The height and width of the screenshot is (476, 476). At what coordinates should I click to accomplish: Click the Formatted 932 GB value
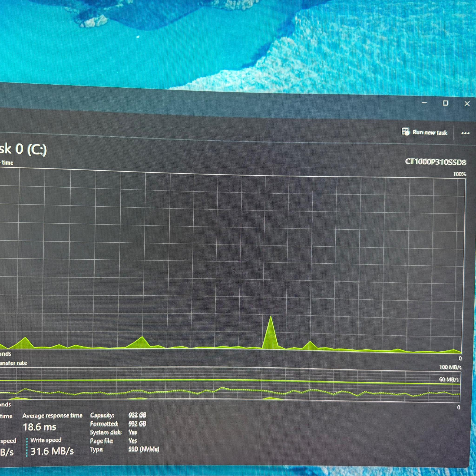(x=138, y=424)
